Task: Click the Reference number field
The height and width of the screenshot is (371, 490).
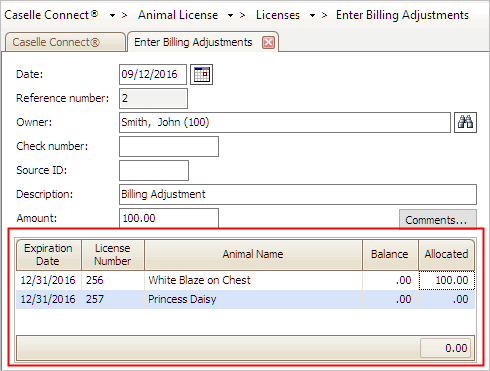Action: [153, 98]
